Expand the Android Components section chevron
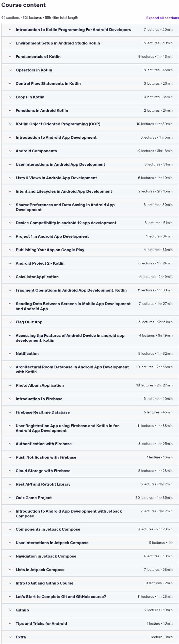Screen dimensions: 179x644 coord(10,151)
